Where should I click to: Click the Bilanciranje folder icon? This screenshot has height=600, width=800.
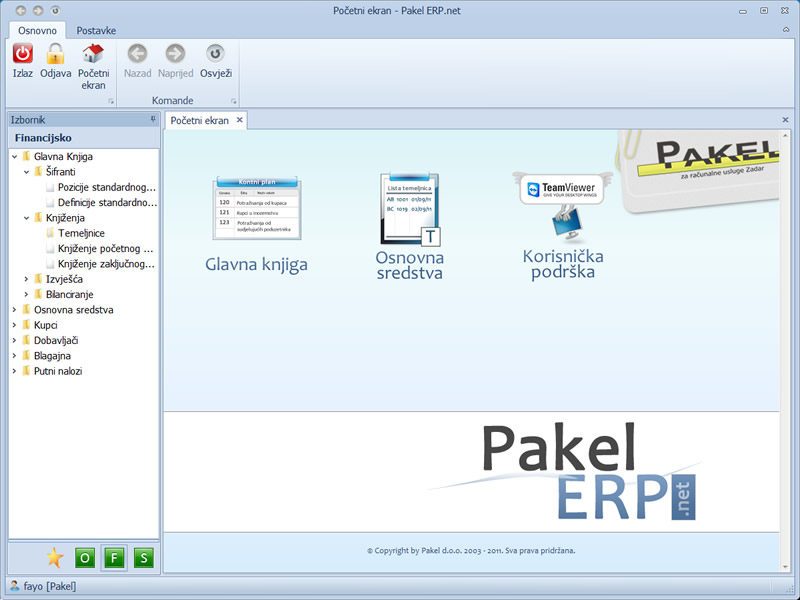click(38, 294)
